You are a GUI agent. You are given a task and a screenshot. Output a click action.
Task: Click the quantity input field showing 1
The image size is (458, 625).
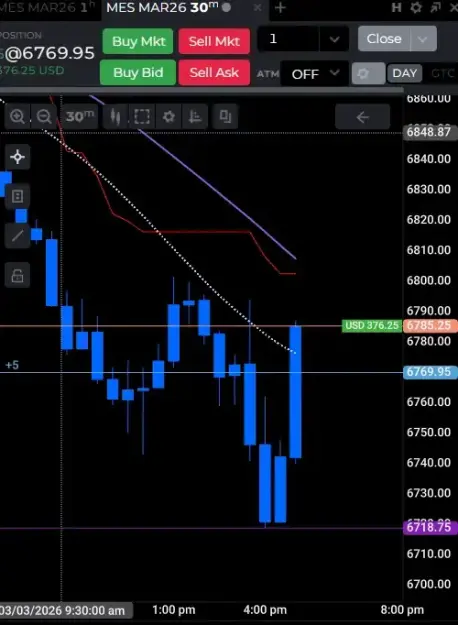pyautogui.click(x=288, y=39)
